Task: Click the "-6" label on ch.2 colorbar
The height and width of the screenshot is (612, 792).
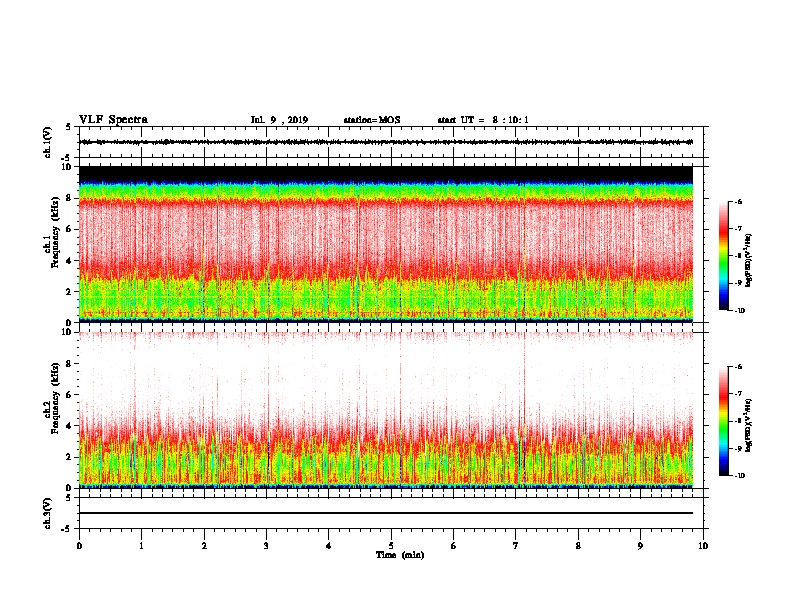Action: pos(738,367)
